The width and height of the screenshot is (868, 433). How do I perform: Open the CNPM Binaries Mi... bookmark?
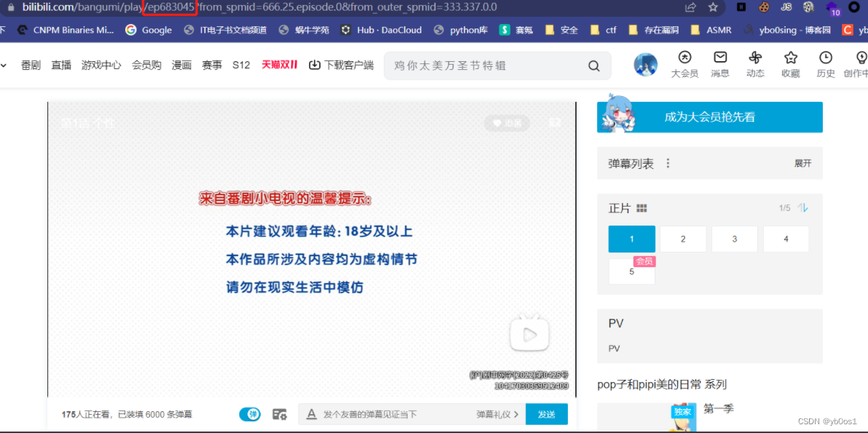tap(66, 30)
